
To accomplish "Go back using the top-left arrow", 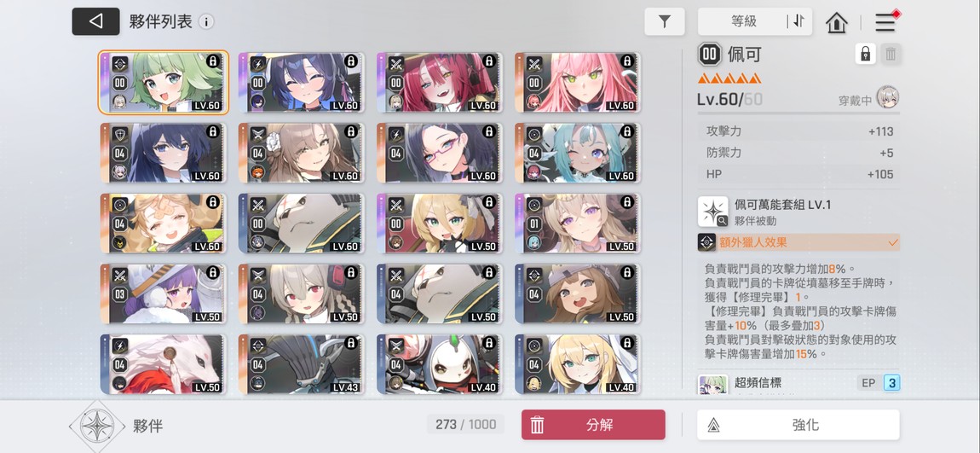I will [95, 21].
